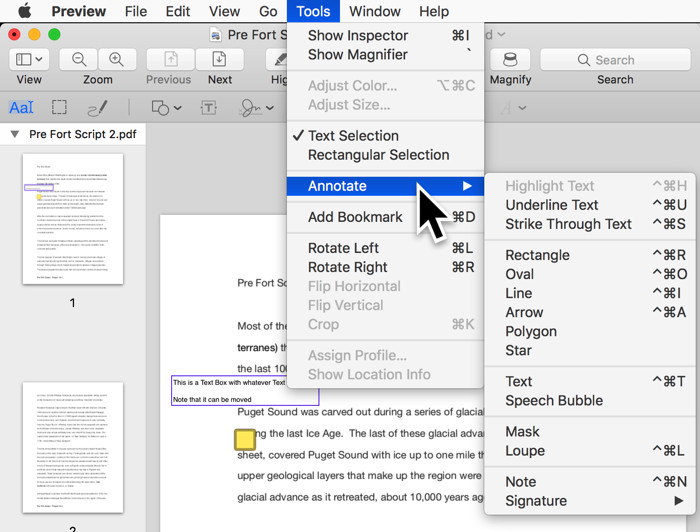The image size is (700, 532).
Task: Open the title bar chevron dropdown
Action: click(x=501, y=34)
